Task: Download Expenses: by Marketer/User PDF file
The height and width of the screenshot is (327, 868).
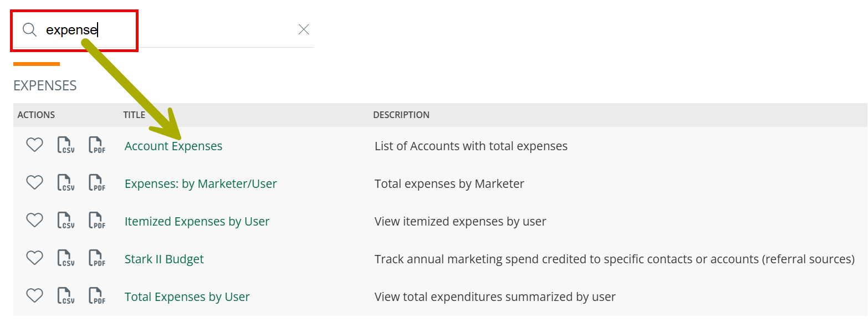Action: pyautogui.click(x=97, y=183)
